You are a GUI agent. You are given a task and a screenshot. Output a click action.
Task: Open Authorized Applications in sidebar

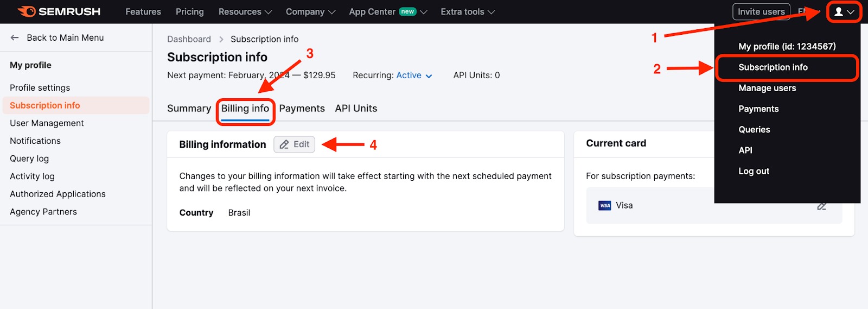pos(58,194)
